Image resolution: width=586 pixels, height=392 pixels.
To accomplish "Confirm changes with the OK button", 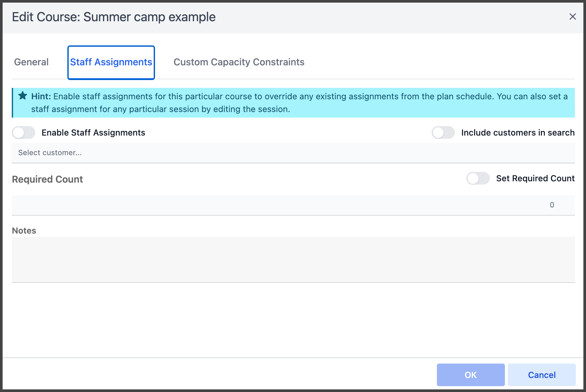I will click(x=471, y=375).
